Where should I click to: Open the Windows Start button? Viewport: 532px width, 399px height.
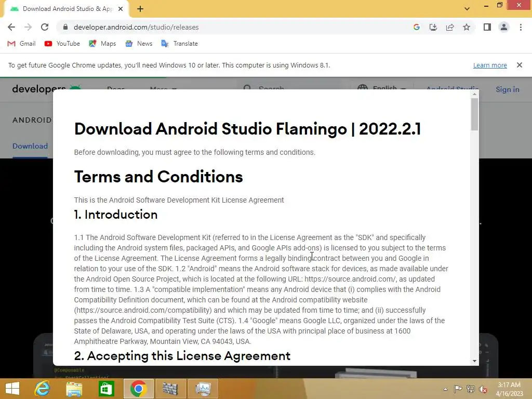click(12, 389)
